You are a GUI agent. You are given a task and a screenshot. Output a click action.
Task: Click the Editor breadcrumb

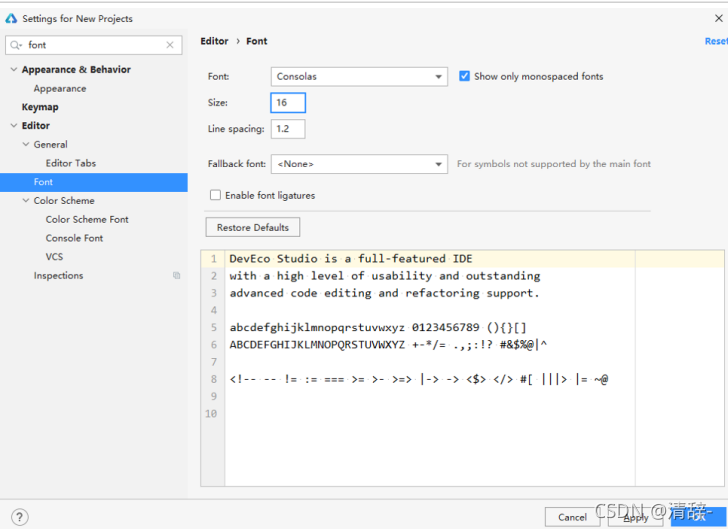tap(214, 41)
